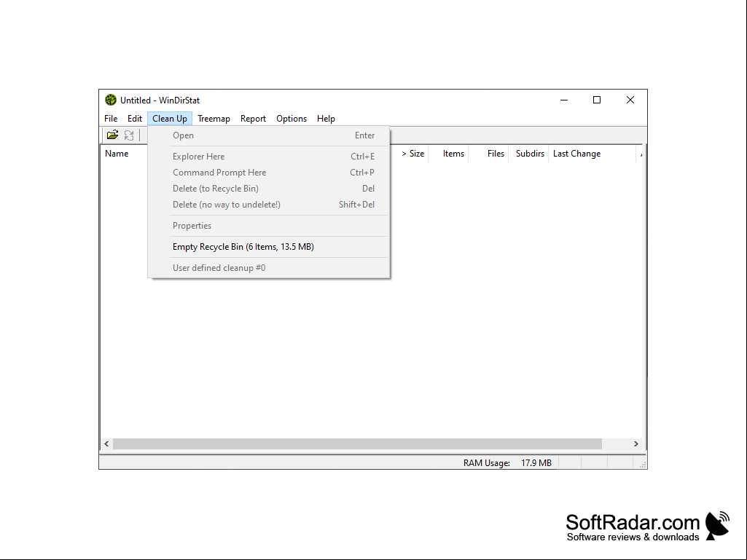Click the Refresh toolbar icon

point(129,135)
